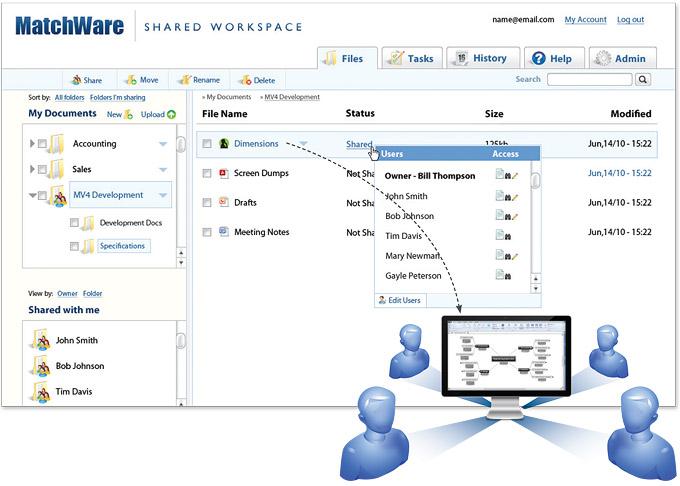
Task: Open the Accounting folder dropdown menu
Action: pyautogui.click(x=163, y=144)
